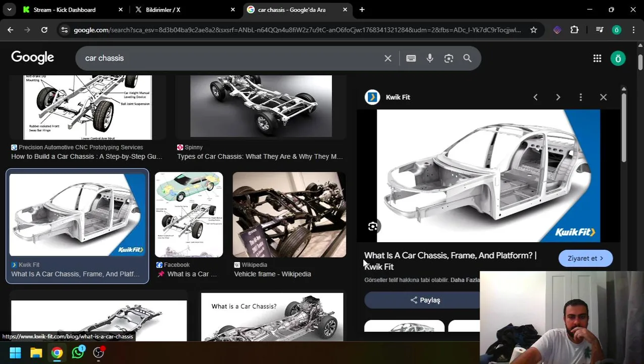The width and height of the screenshot is (644, 364).
Task: Open Chrome three-dot menu
Action: point(633,30)
